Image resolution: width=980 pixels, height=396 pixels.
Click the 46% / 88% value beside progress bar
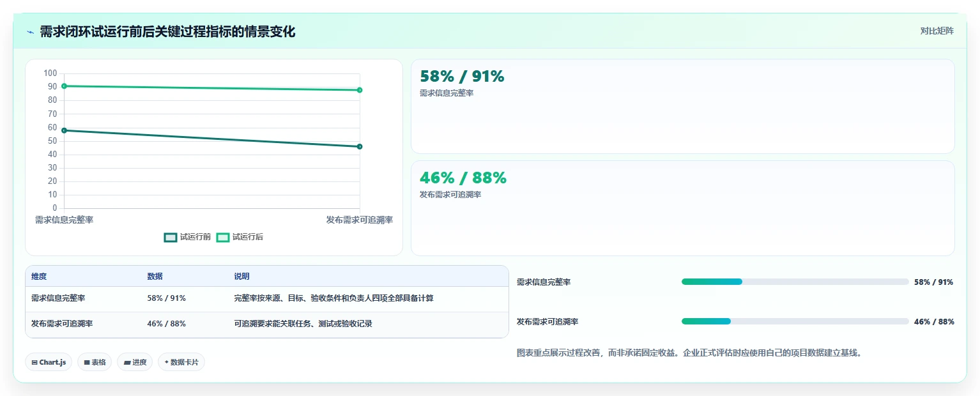click(934, 321)
